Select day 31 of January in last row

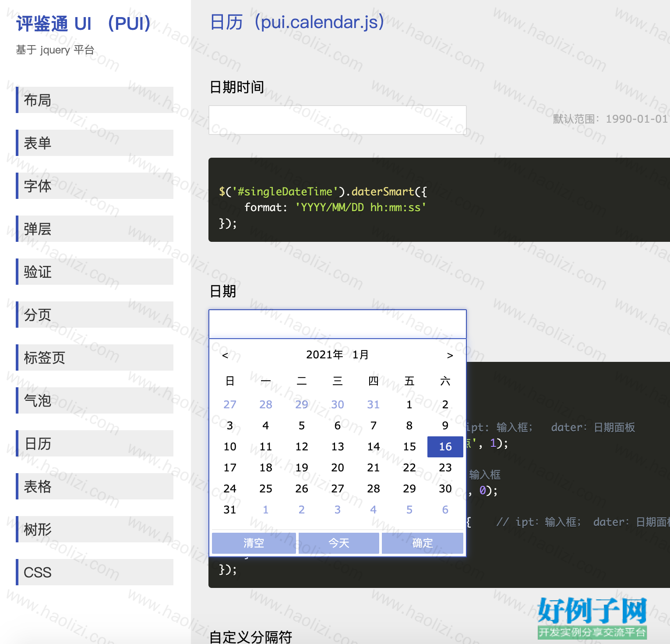[230, 510]
